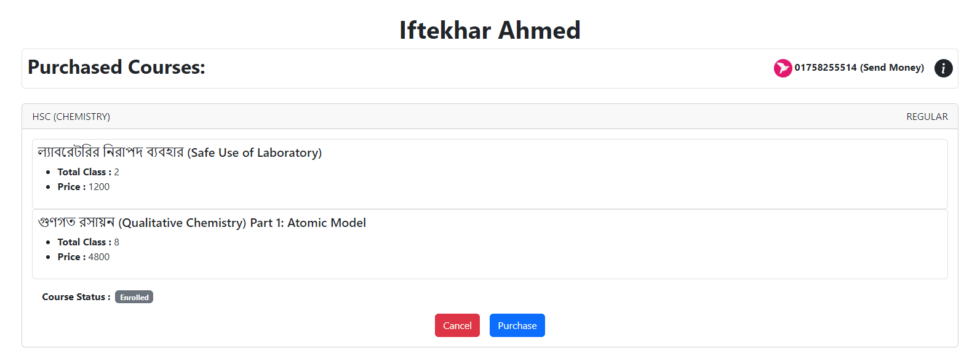Image resolution: width=980 pixels, height=361 pixels.
Task: Click the Atomic Model course card
Action: pyautogui.click(x=490, y=244)
